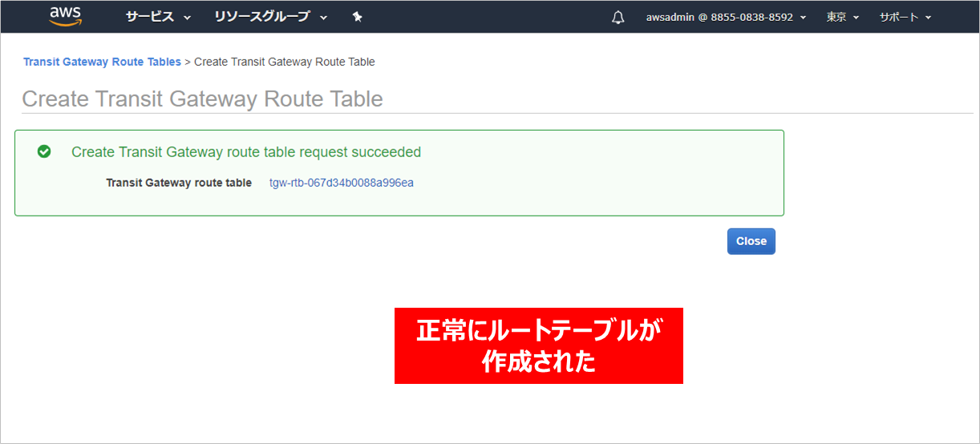Go to Transit Gateway Route Tables breadcrumb
This screenshot has height=444, width=980.
[x=102, y=62]
